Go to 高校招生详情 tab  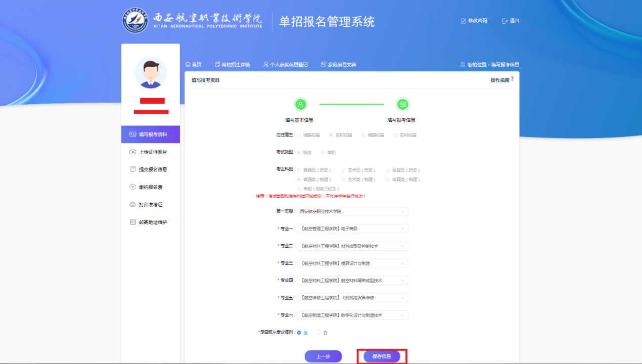click(x=232, y=64)
